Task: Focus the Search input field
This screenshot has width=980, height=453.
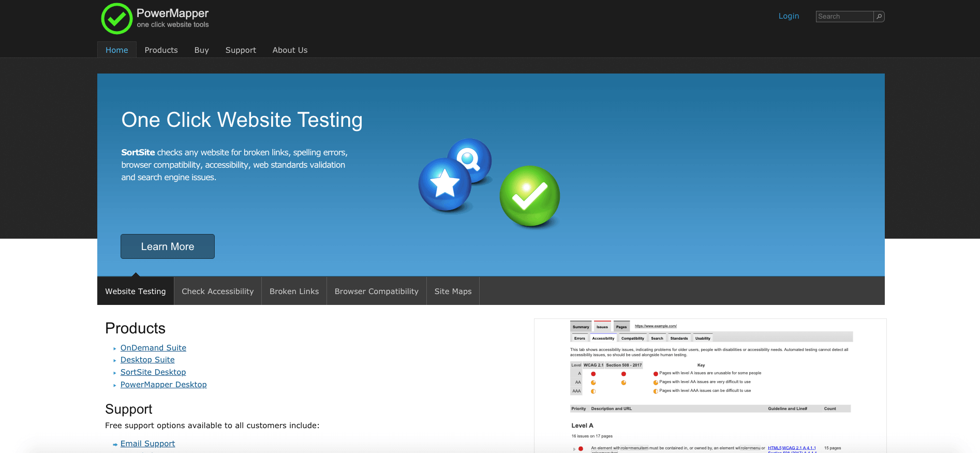Action: point(844,17)
